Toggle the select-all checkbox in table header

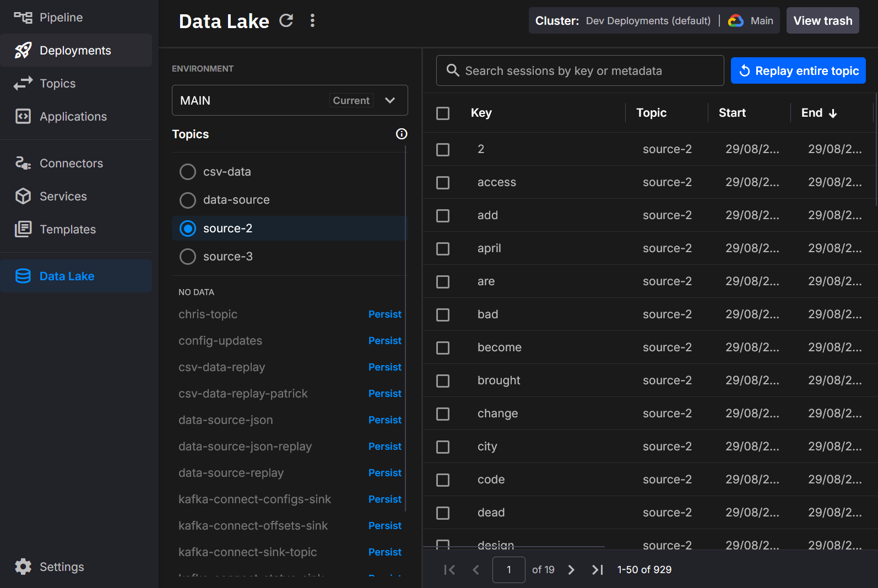443,113
